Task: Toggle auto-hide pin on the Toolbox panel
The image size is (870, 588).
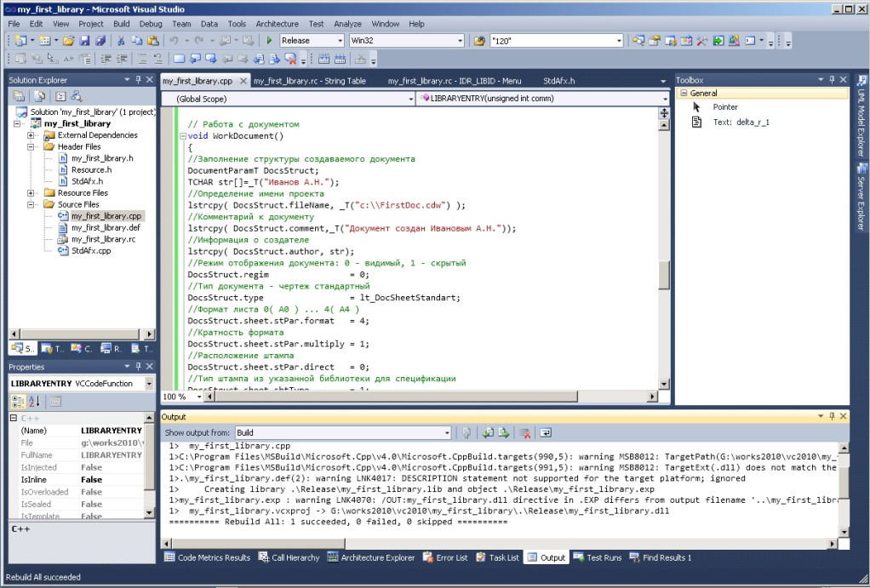Action: pyautogui.click(x=832, y=80)
